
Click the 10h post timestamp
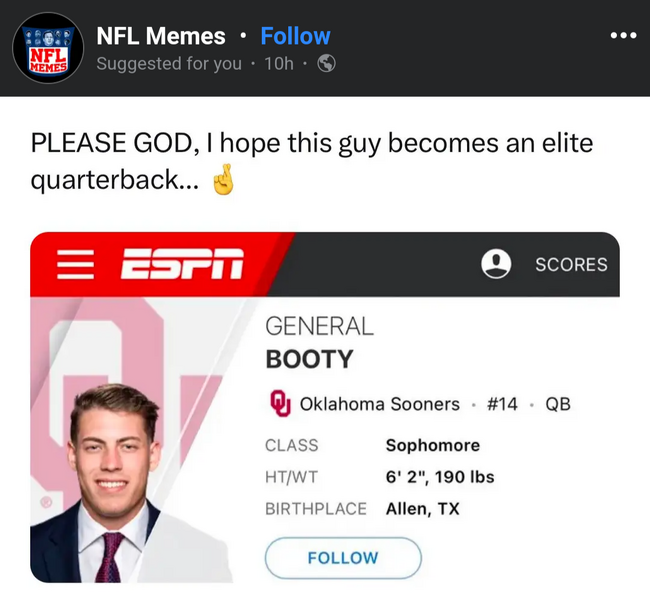(x=279, y=64)
